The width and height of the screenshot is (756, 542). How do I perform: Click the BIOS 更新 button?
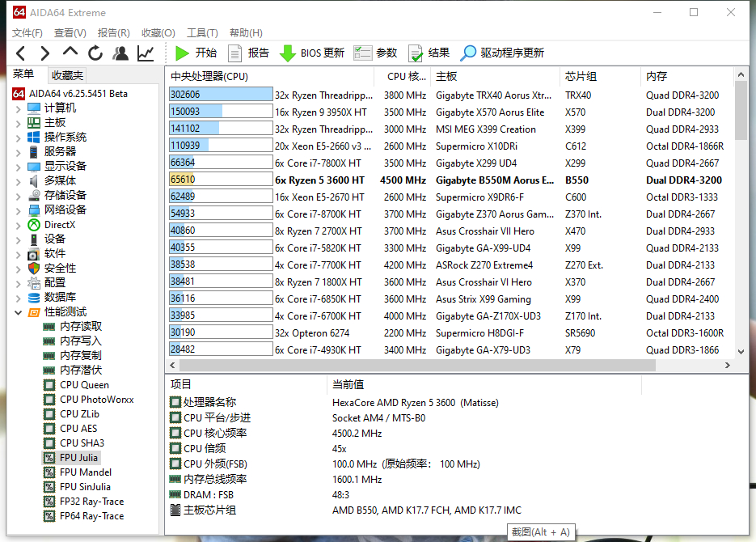(x=312, y=53)
